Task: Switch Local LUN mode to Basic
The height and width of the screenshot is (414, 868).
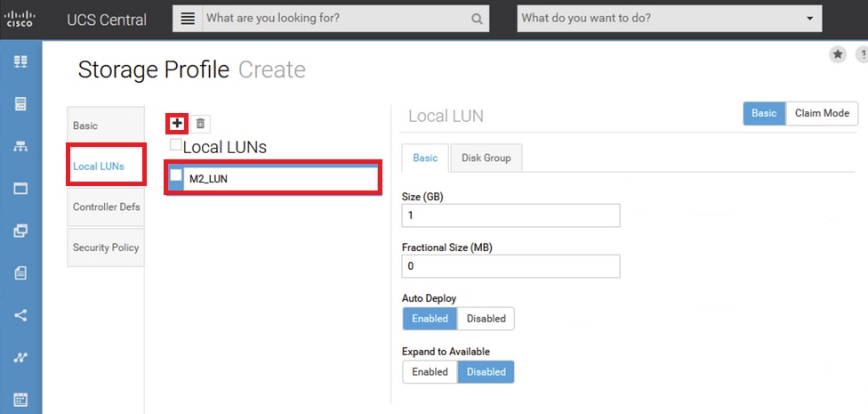Action: click(x=764, y=113)
